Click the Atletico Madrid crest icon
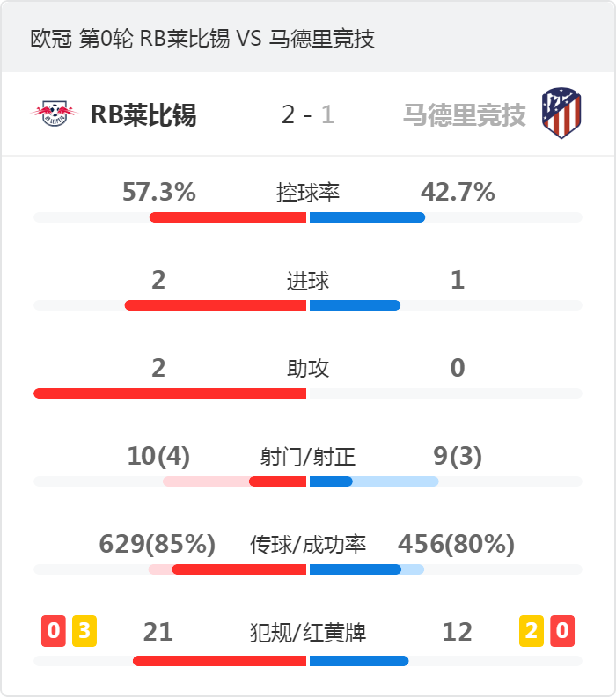 pos(561,114)
